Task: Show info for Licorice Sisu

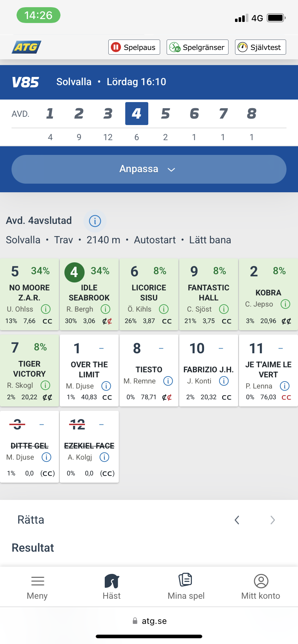Action: 164,309
